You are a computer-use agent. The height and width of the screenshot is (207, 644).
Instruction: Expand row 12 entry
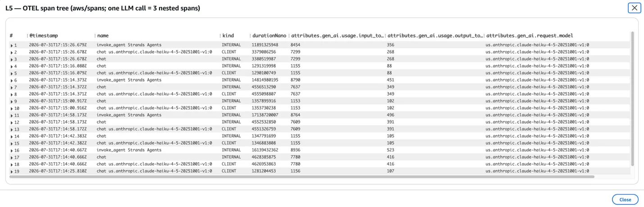tap(12, 123)
